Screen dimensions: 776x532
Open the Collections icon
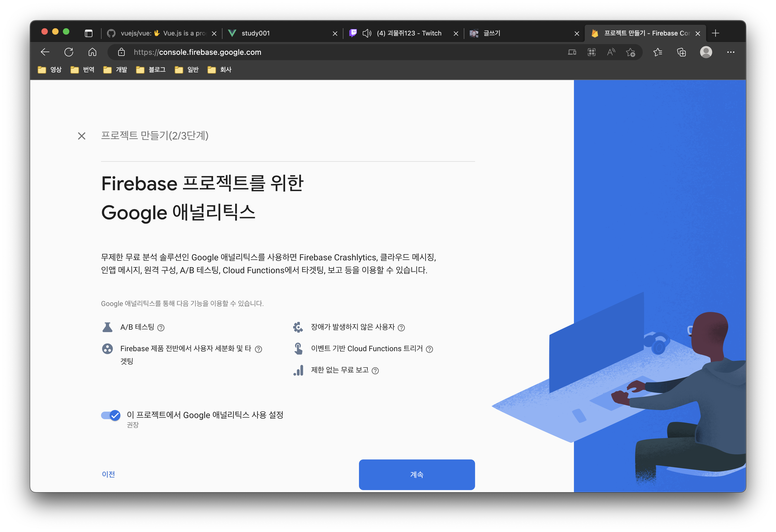click(681, 52)
